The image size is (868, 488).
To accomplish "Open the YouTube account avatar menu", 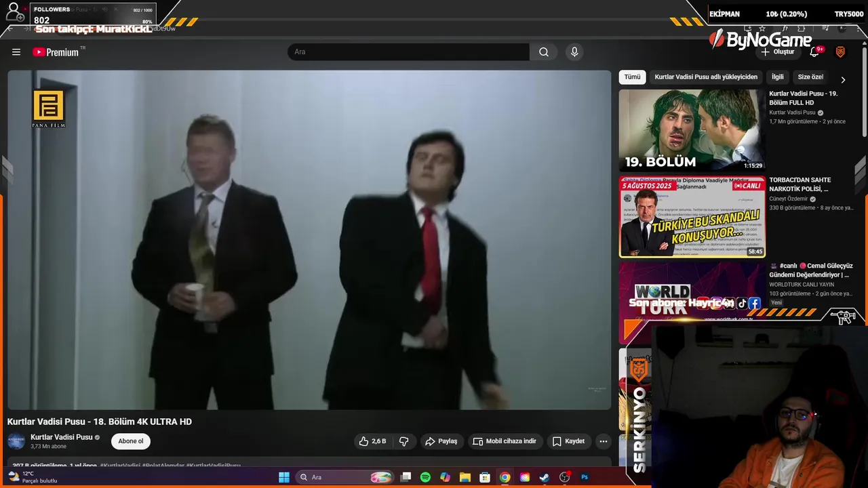I will (x=840, y=52).
